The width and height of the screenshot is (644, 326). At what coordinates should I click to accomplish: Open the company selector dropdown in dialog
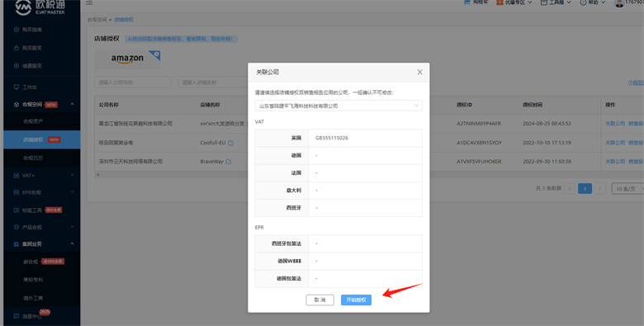pyautogui.click(x=339, y=106)
